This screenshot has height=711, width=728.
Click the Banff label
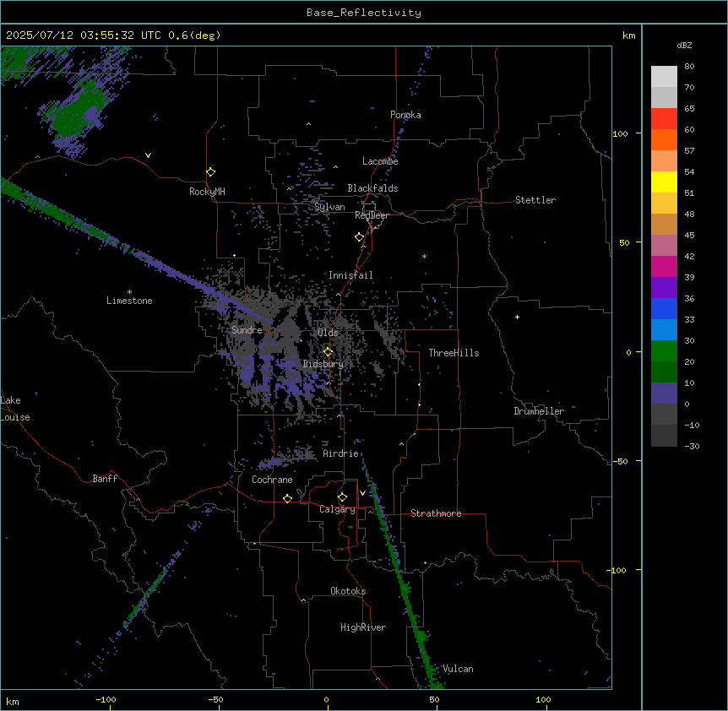tap(105, 479)
